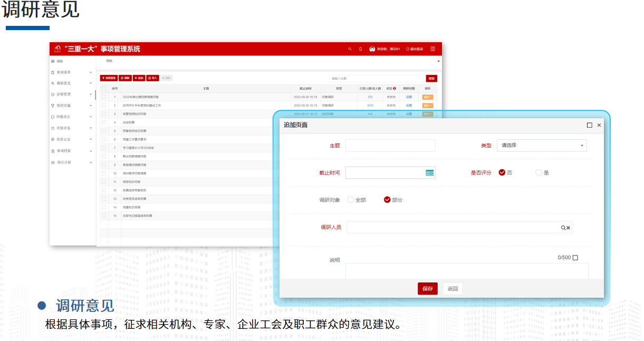Focus the 截止时间 date field
Screen dimensions: 644x341
coord(390,173)
